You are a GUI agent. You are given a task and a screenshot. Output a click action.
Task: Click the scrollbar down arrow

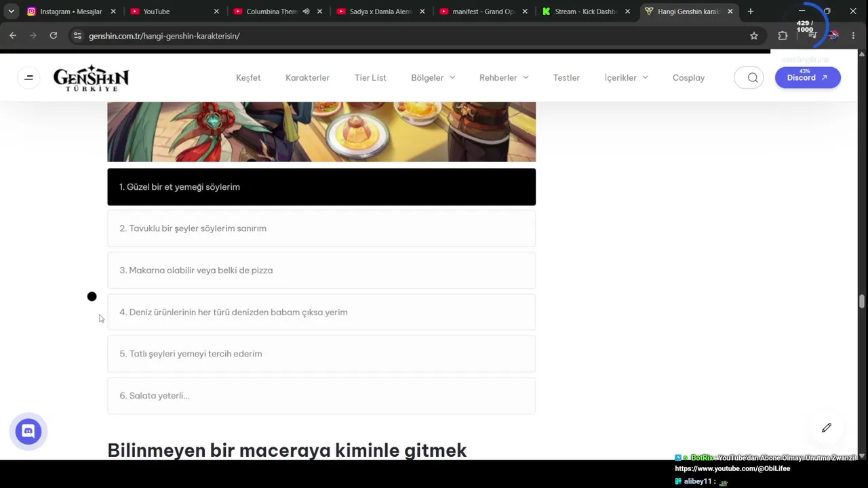pyautogui.click(x=862, y=456)
